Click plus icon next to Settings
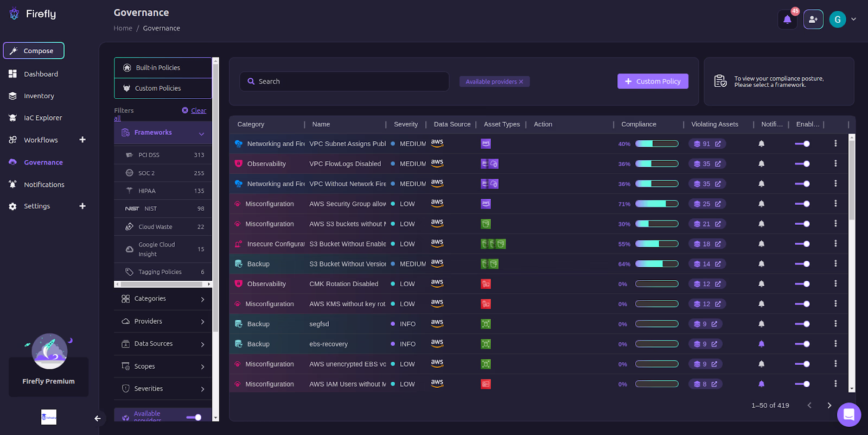 82,206
